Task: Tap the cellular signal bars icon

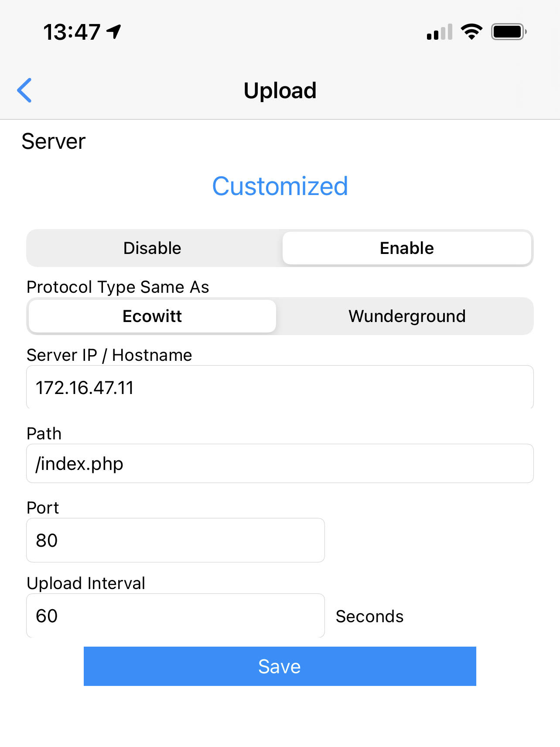Action: pyautogui.click(x=440, y=32)
